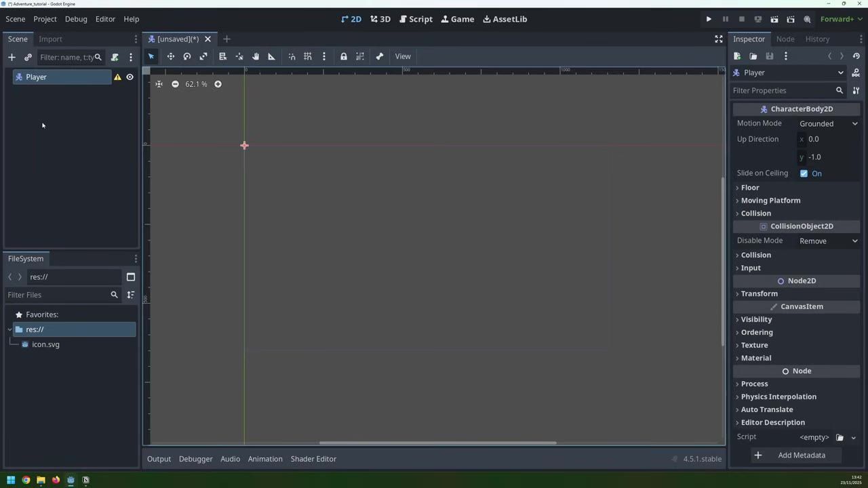
Task: Uncheck Slide on Ceiling checkbox
Action: point(804,174)
